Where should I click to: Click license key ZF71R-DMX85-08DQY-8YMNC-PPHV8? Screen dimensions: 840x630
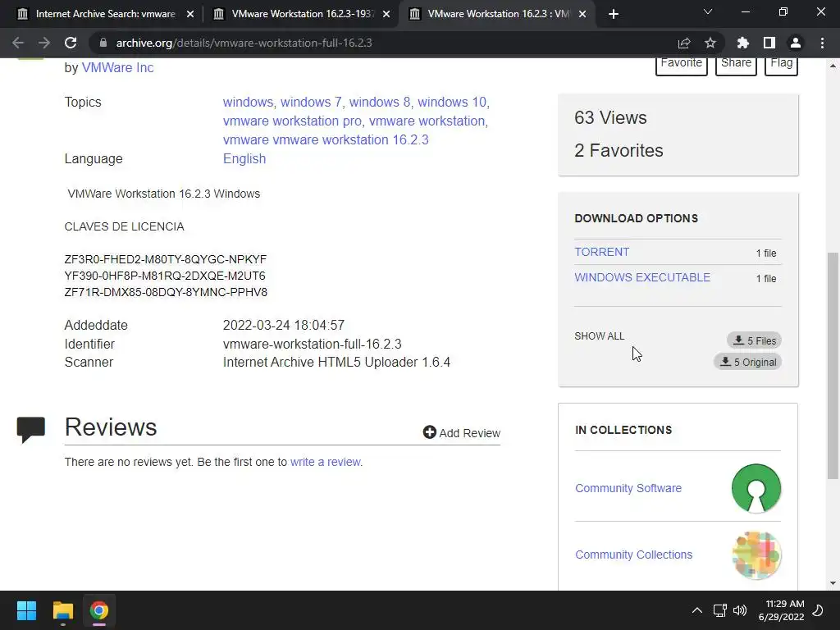[x=166, y=293]
